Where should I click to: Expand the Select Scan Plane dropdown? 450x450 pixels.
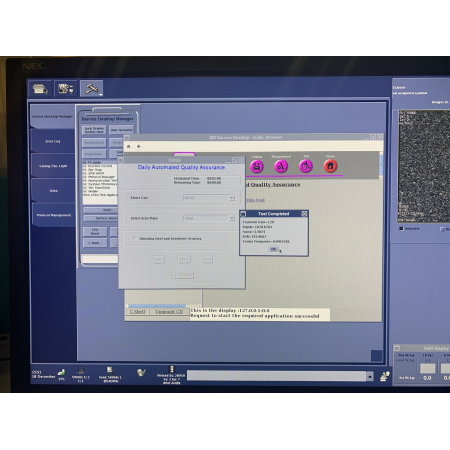[231, 218]
